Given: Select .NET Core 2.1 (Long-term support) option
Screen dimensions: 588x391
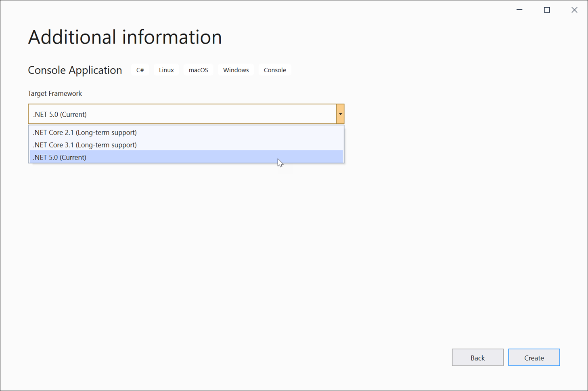Looking at the screenshot, I should (186, 132).
